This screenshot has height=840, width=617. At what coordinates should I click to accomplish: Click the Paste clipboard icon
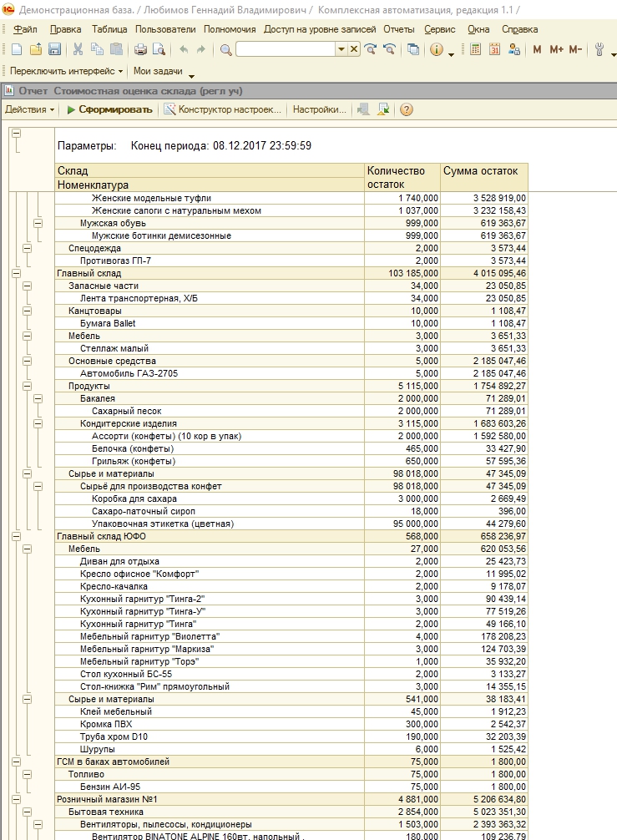click(116, 50)
